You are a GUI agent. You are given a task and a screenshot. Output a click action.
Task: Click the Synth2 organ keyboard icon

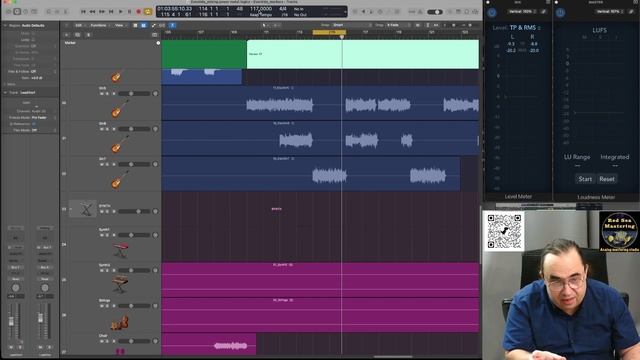tap(120, 284)
